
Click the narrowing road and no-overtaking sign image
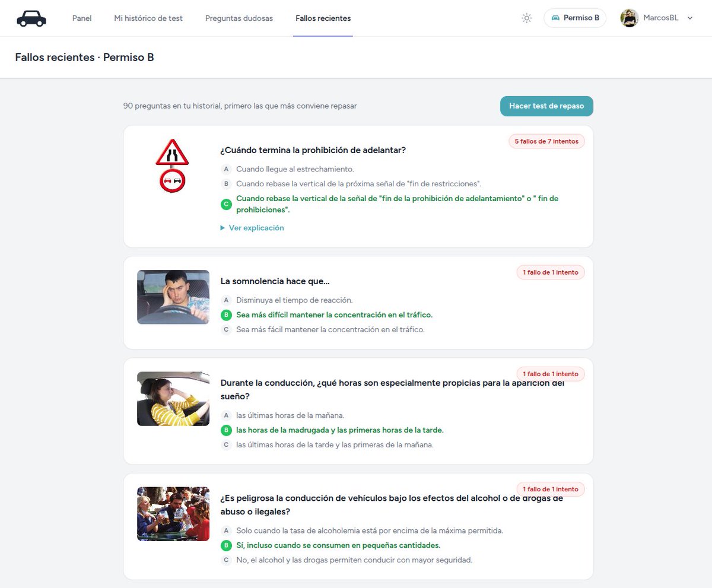(x=172, y=166)
